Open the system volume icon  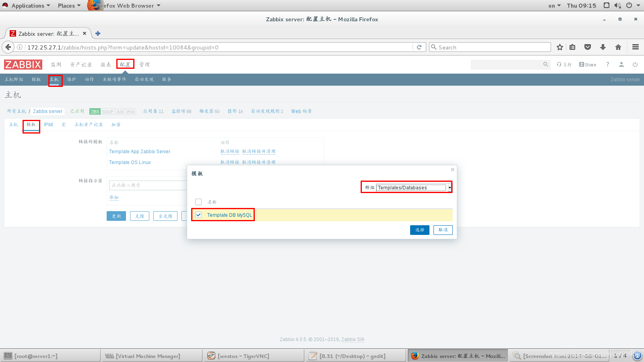(618, 5)
